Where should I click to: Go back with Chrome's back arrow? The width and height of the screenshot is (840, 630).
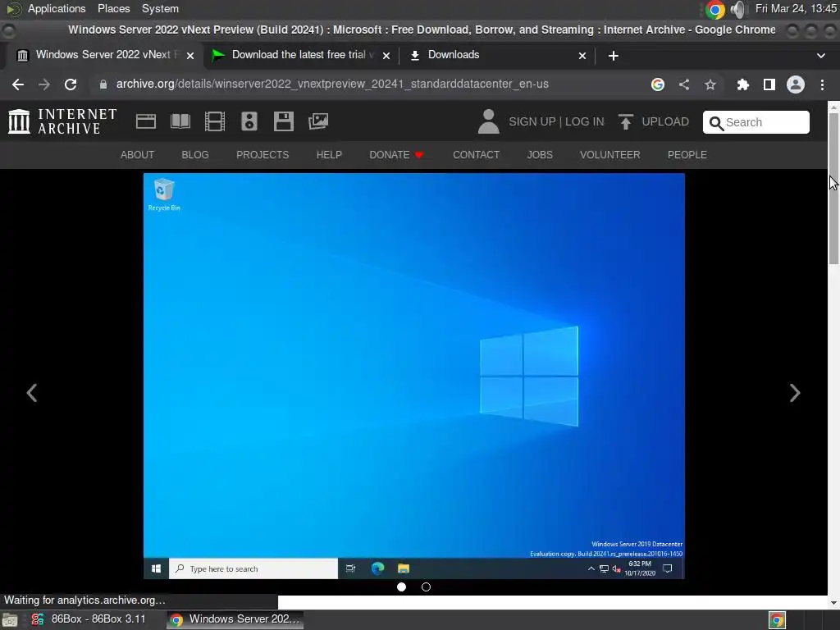18,84
